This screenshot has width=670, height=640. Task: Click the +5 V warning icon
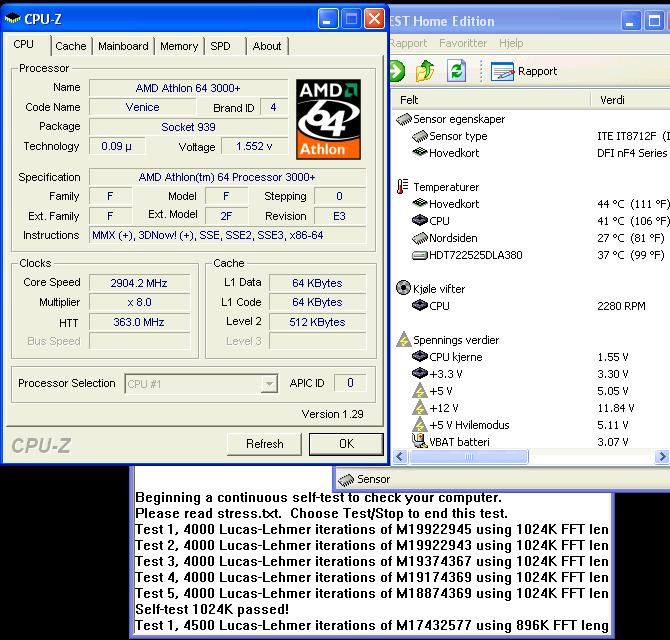coord(420,390)
